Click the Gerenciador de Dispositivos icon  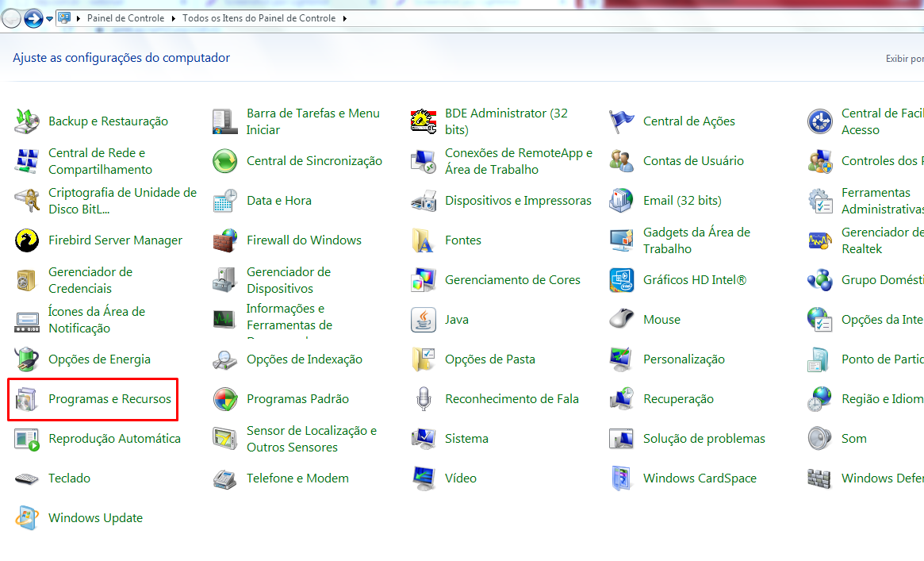coord(224,280)
